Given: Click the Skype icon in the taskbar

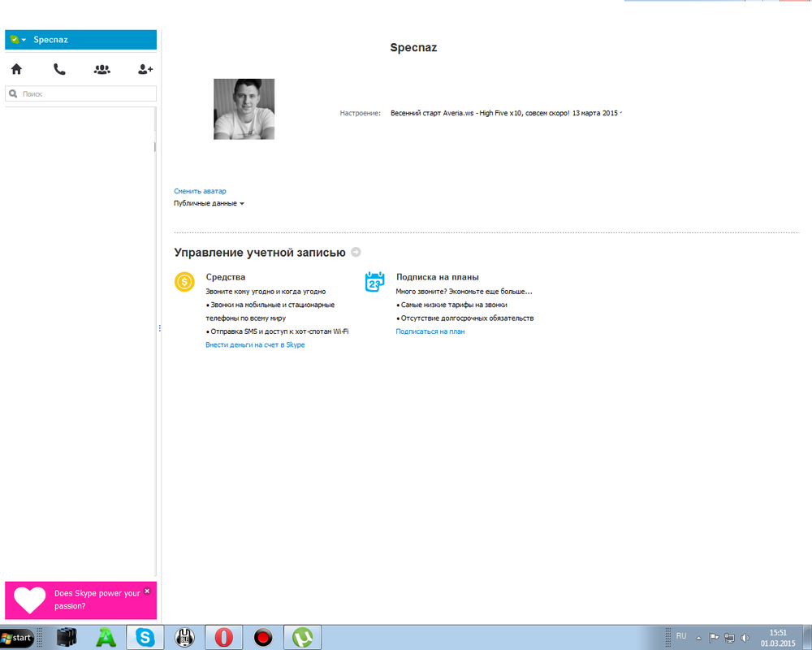Looking at the screenshot, I should coord(145,638).
